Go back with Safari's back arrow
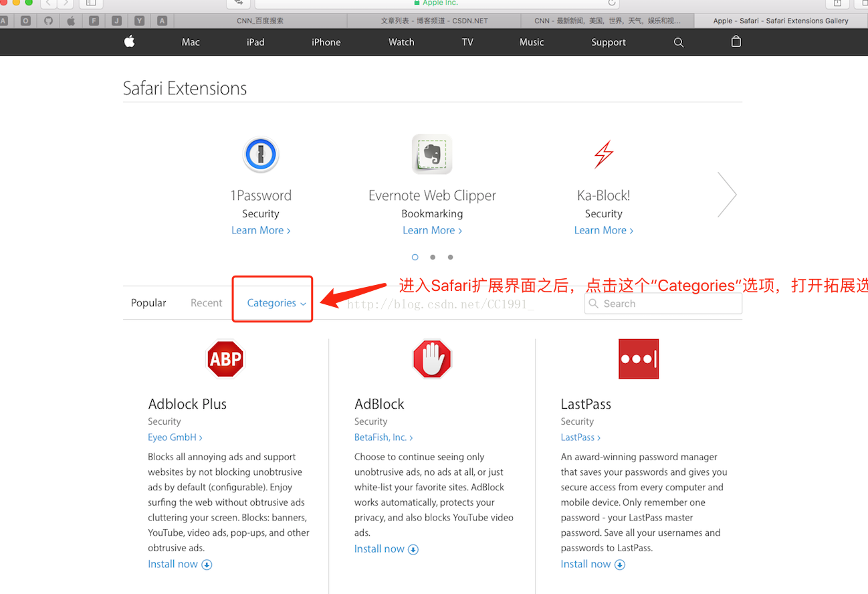The width and height of the screenshot is (868, 594). pyautogui.click(x=48, y=3)
